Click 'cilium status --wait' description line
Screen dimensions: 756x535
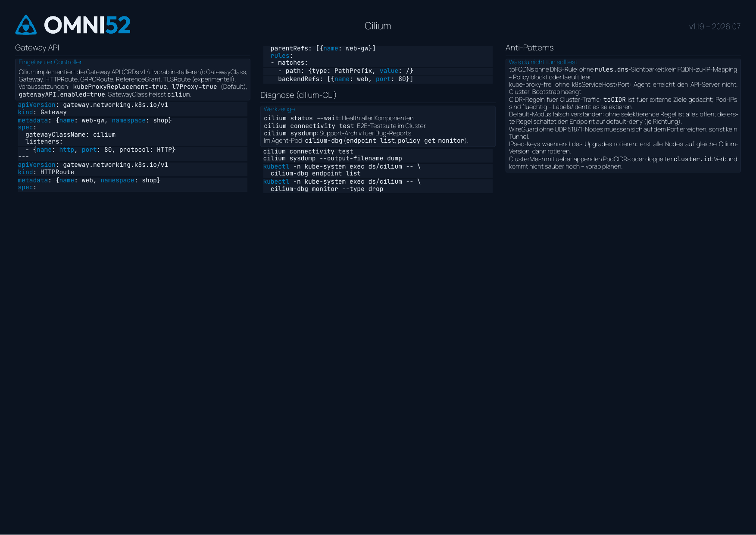(339, 118)
